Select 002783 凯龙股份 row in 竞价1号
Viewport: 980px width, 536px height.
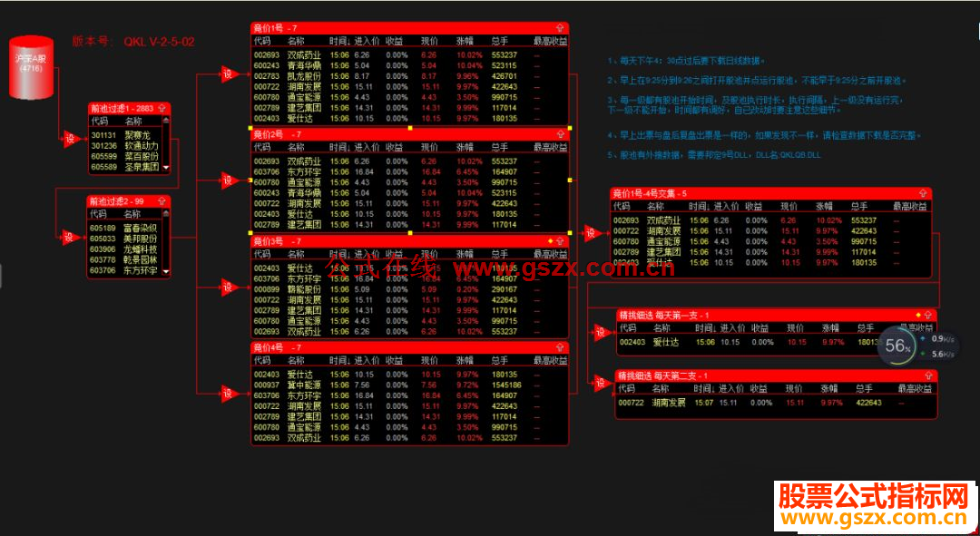[x=410, y=76]
